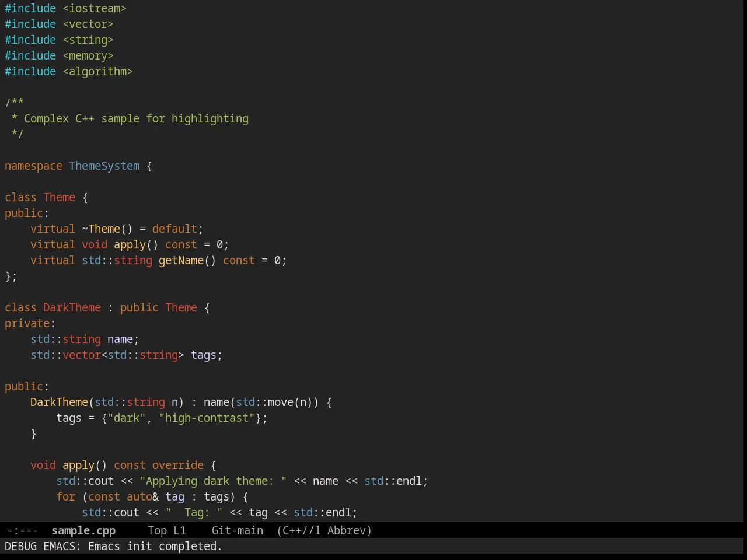Screen dimensions: 747x560
Task: Click 'auto' in the for loop
Action: (x=139, y=496)
